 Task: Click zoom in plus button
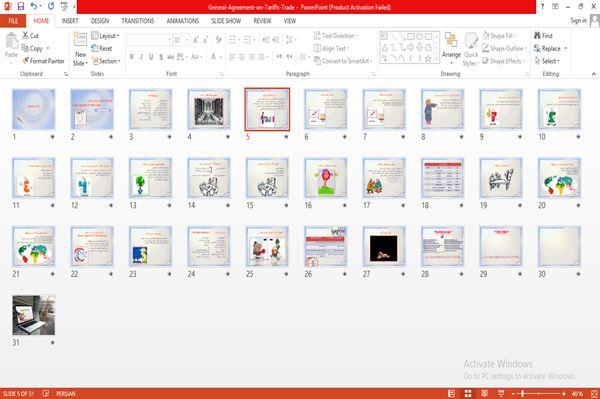coord(564,394)
